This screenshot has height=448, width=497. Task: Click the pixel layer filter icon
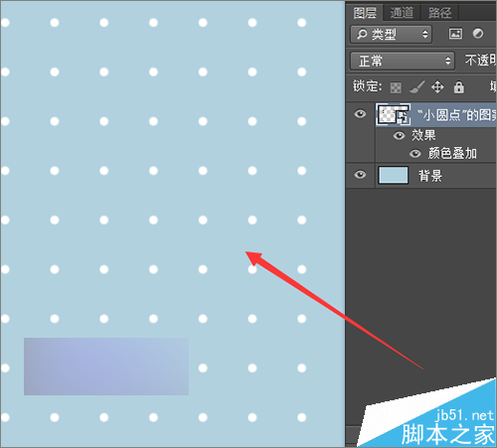455,34
